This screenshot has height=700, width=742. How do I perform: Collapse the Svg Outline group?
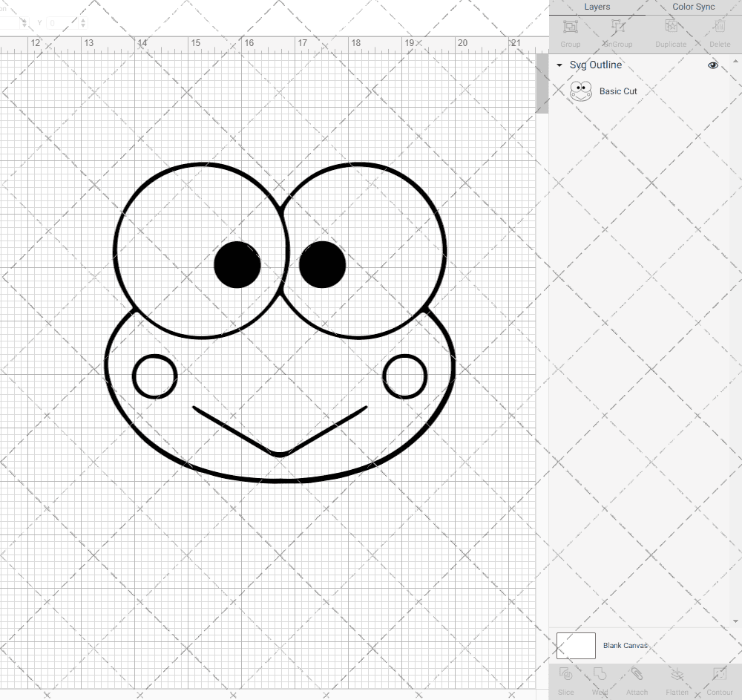[559, 65]
